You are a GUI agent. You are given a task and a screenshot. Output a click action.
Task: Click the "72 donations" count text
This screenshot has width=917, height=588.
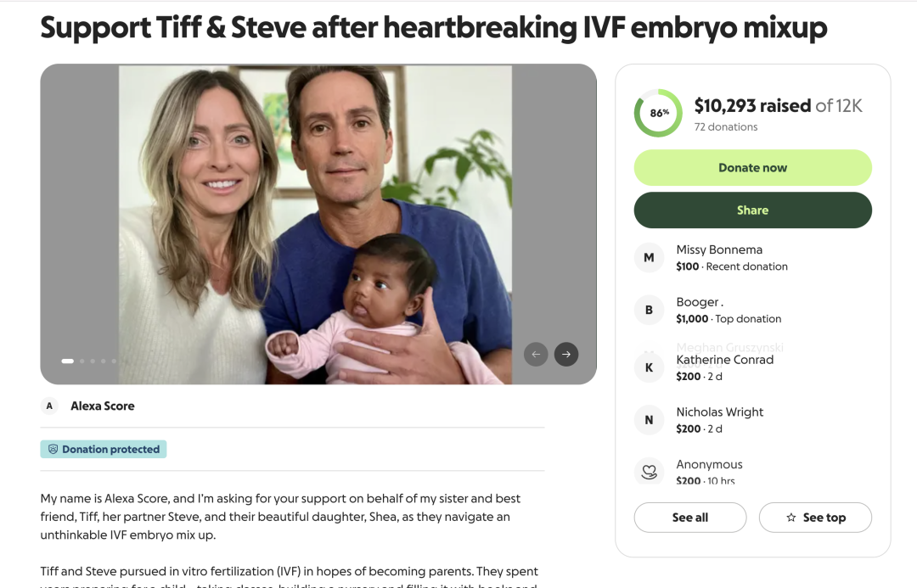[726, 127]
